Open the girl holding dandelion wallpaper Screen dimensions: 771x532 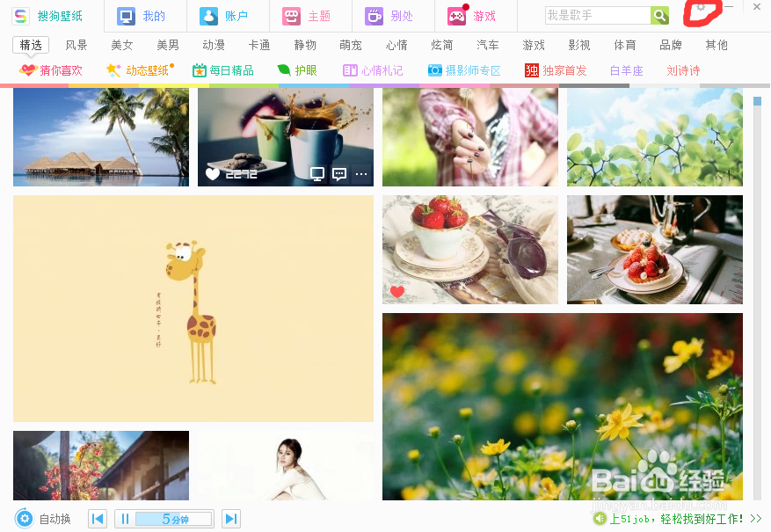[470, 137]
